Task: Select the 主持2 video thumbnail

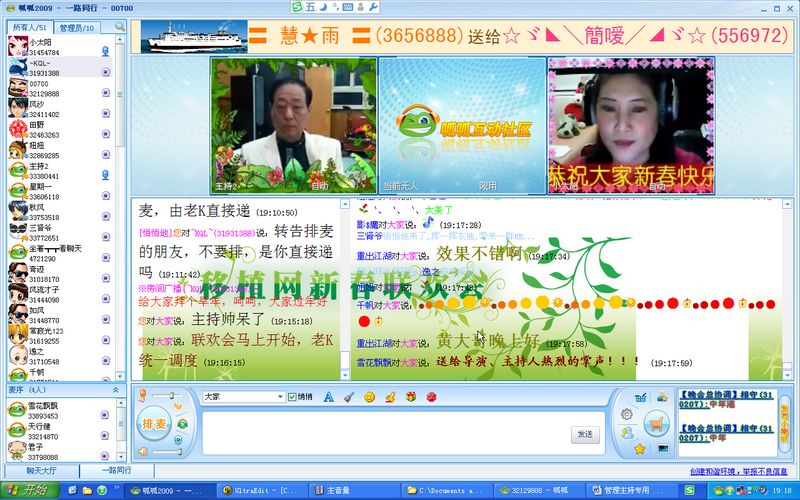Action: pyautogui.click(x=294, y=125)
